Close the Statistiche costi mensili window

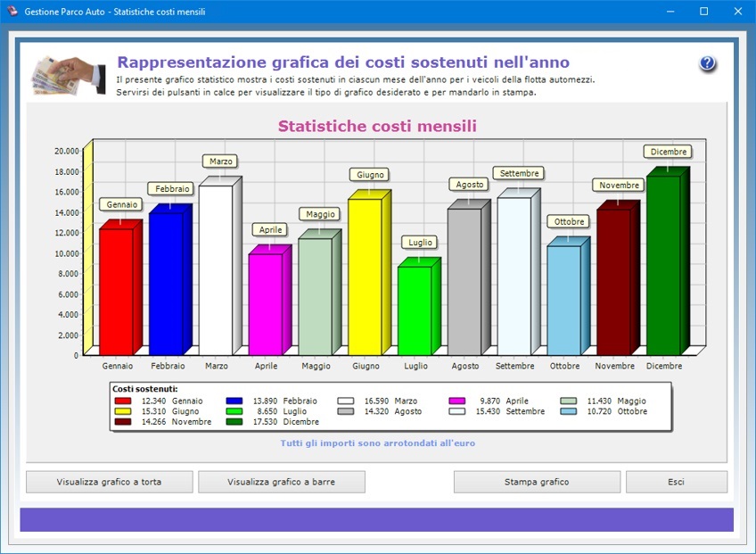738,11
